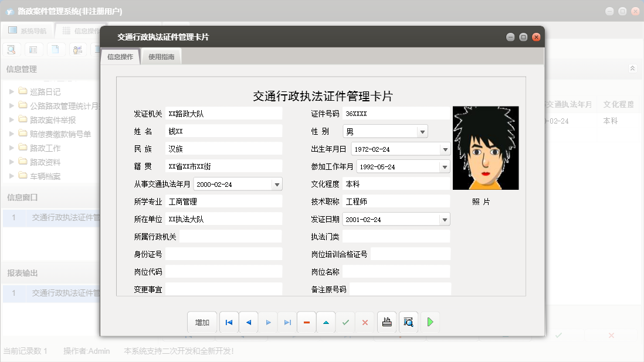Open 从事交通执法年月 date dropdown
This screenshot has width=644, height=362.
277,185
